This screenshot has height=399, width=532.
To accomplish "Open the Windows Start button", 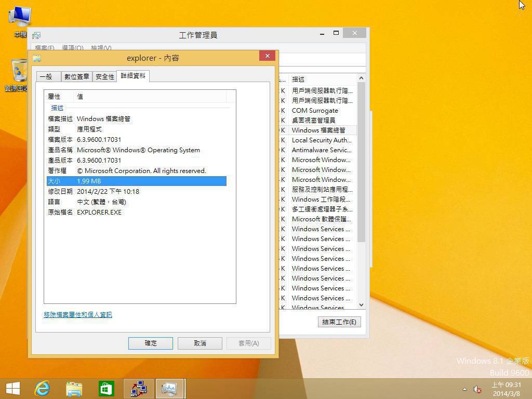I will [13, 389].
